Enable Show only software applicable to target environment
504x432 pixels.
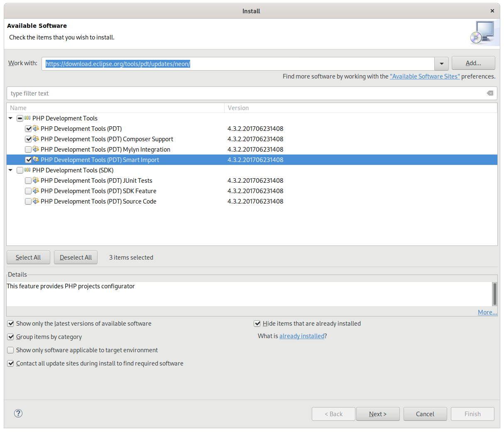pos(10,350)
